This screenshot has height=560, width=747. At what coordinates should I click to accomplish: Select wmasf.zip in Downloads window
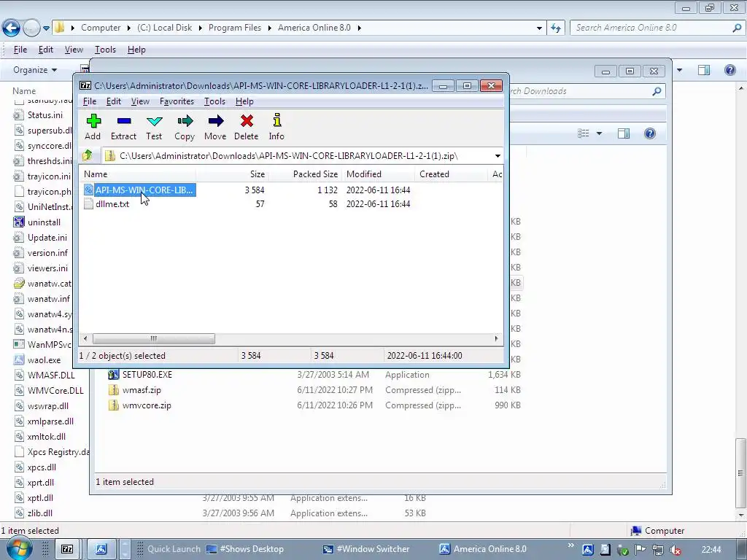coord(135,390)
